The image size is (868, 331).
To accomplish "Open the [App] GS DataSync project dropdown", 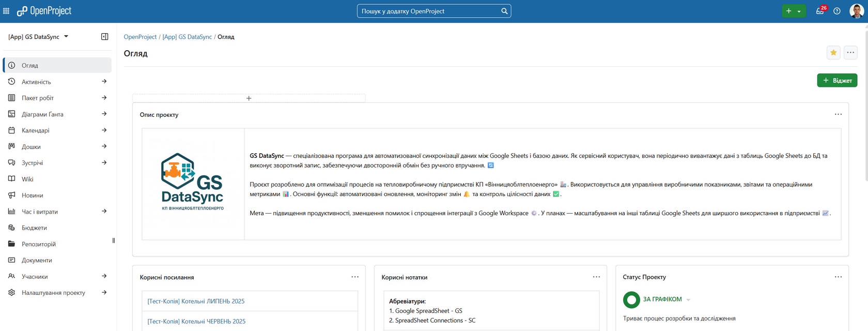I will (x=38, y=37).
